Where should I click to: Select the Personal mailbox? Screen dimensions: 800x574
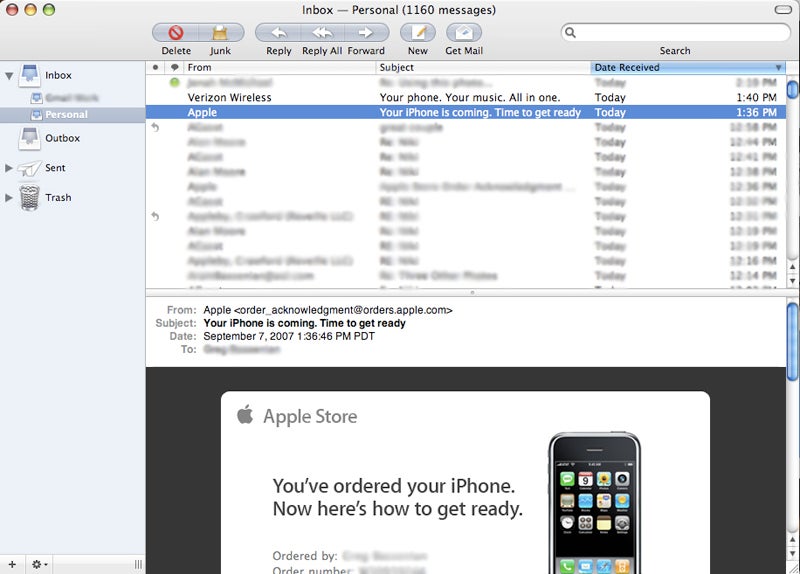coord(66,114)
